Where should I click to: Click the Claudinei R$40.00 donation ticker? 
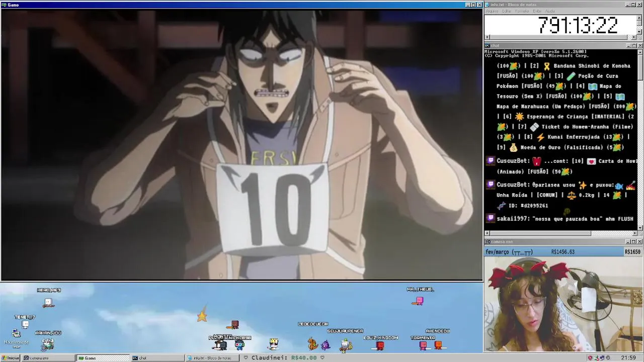click(x=284, y=358)
